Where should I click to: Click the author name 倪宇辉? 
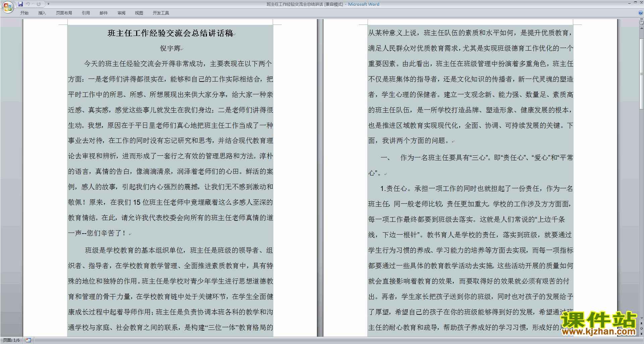coord(170,48)
